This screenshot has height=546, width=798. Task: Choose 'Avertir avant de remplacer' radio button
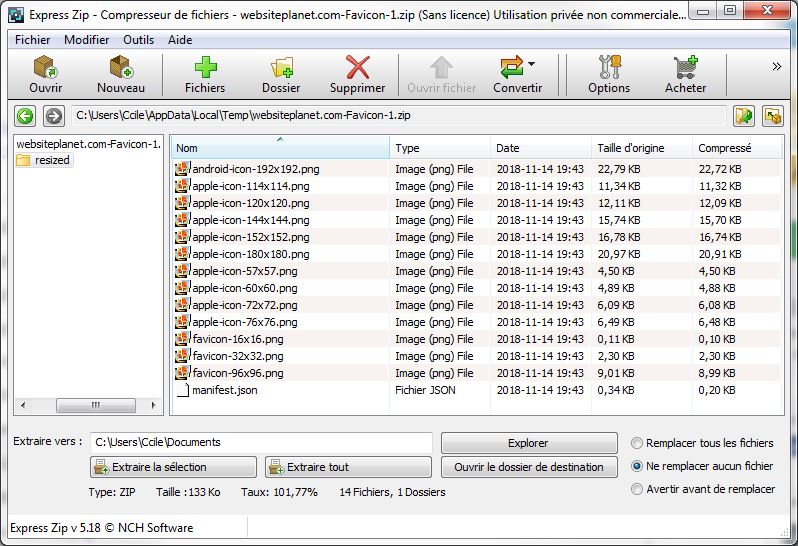(x=637, y=489)
